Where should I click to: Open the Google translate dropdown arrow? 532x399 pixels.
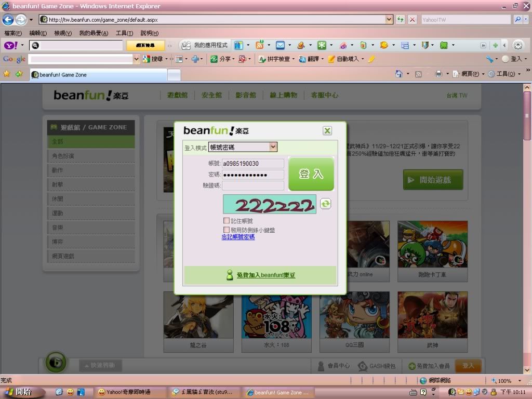(x=322, y=59)
